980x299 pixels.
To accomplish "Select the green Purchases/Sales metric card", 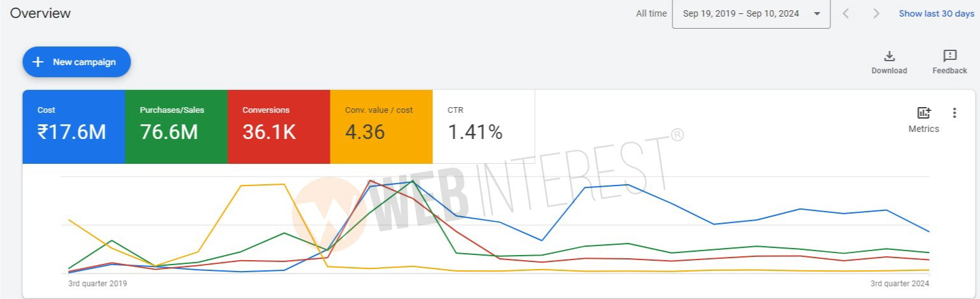I will 176,126.
